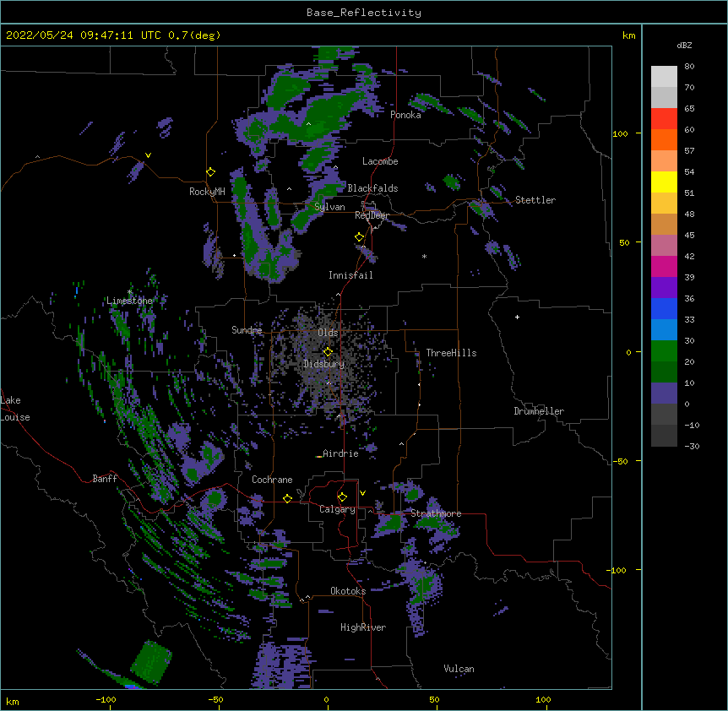Select the Olds town label
The image size is (728, 711).
tap(328, 333)
